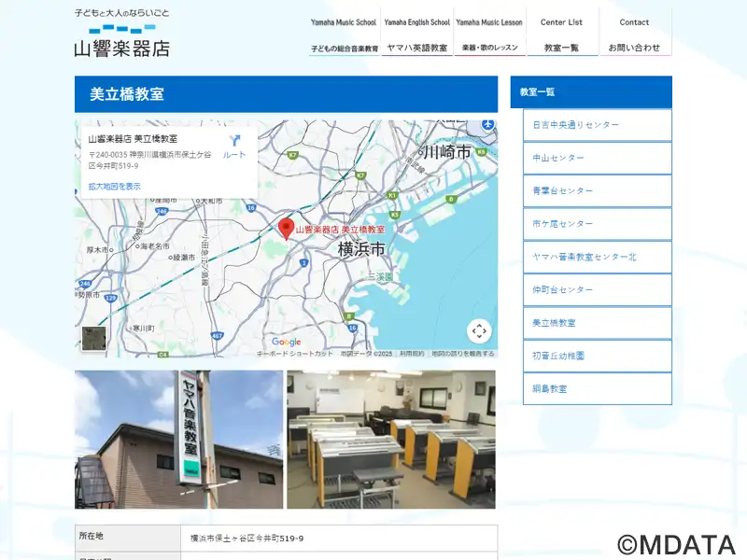747x560 pixels.
Task: Click the map 利用規約 terms link
Action: click(x=412, y=354)
